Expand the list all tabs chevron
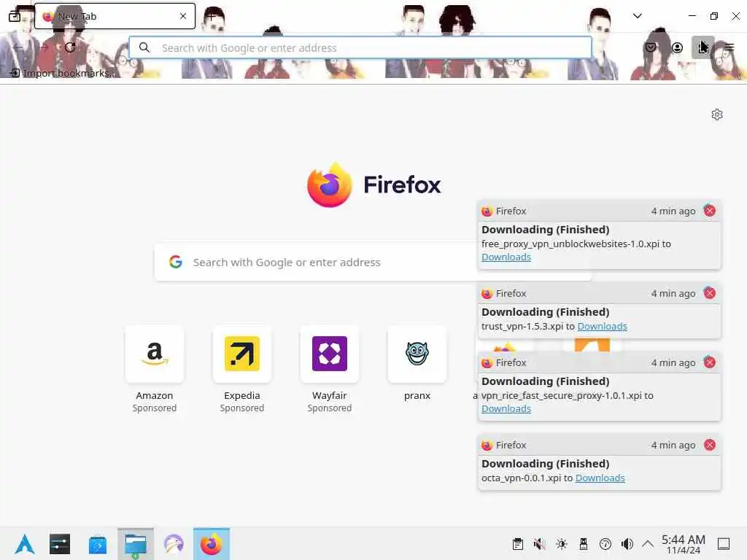 638,16
